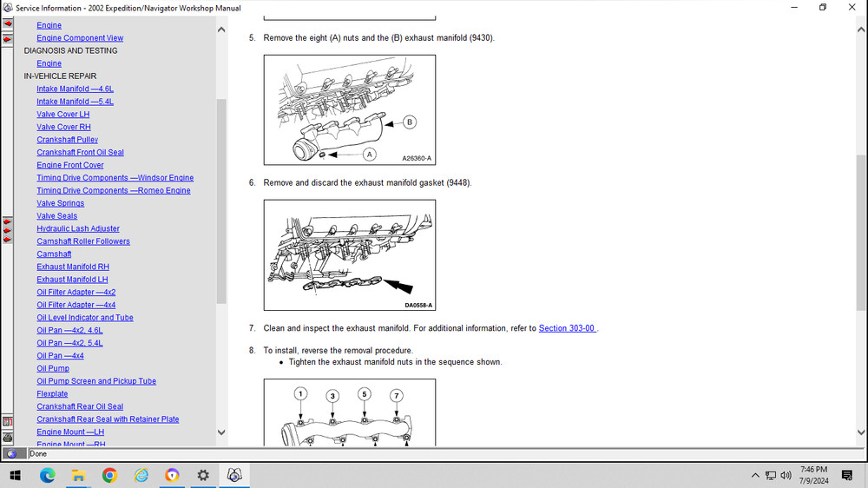Open the Windows Start menu
This screenshot has height=488, width=868.
pyautogui.click(x=15, y=475)
